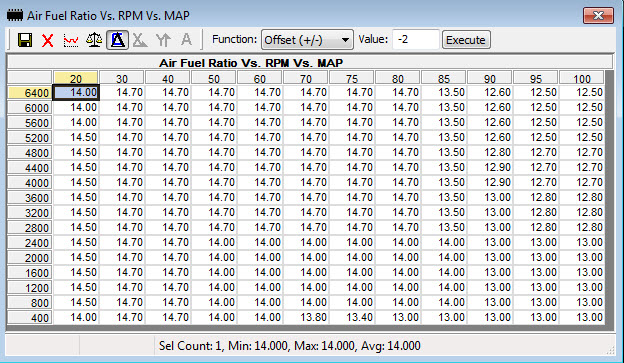This screenshot has width=624, height=363.
Task: Click the Value input field
Action: tap(416, 39)
